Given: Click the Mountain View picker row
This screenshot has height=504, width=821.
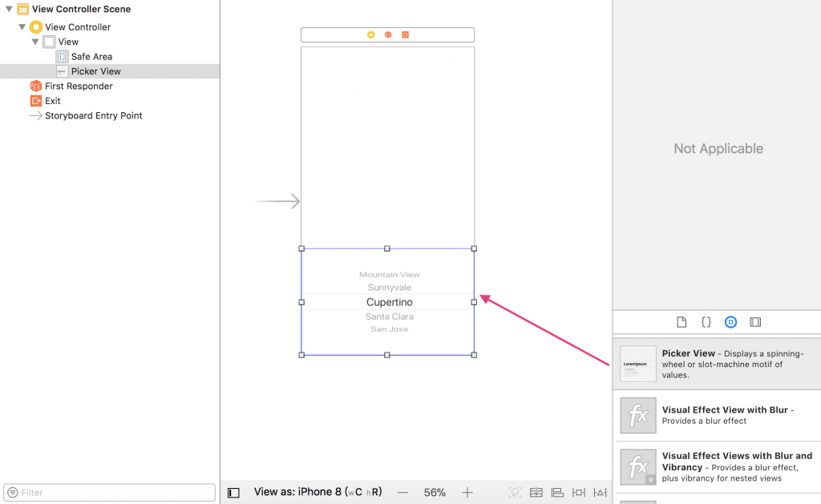Looking at the screenshot, I should tap(389, 274).
